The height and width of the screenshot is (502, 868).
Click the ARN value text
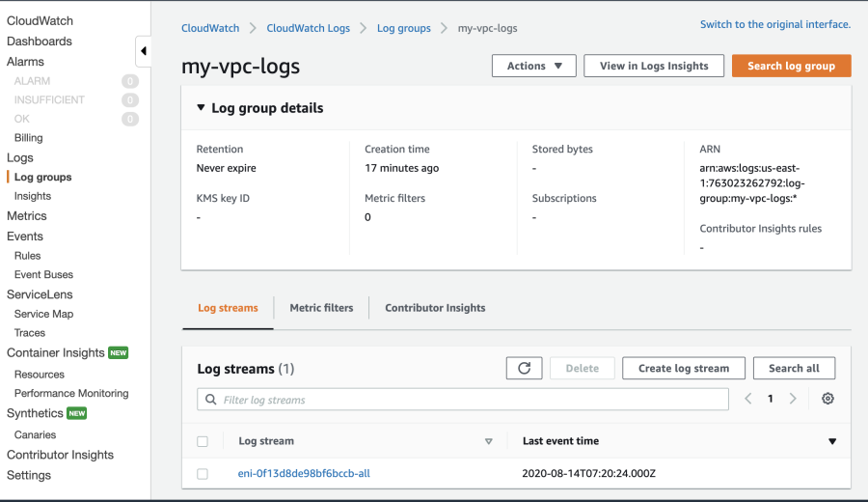751,183
